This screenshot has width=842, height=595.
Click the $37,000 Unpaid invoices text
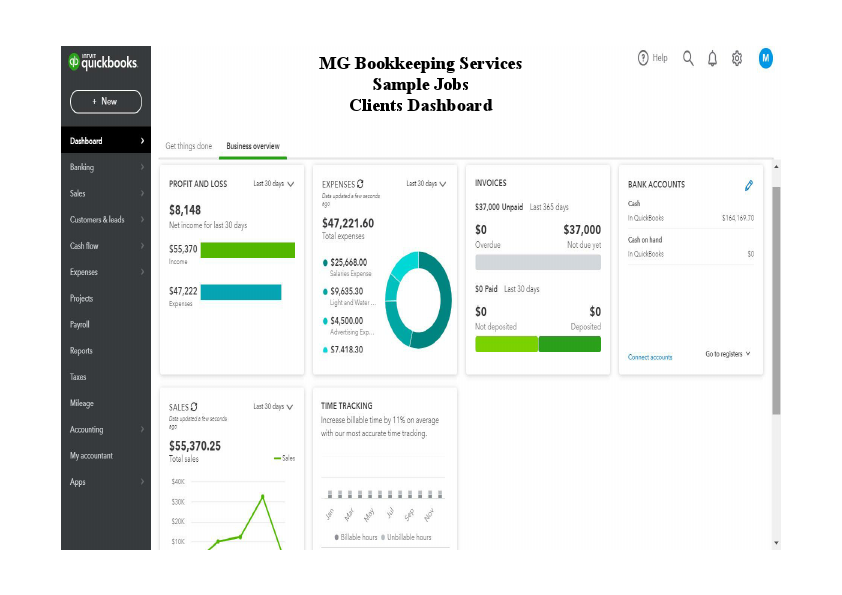pos(499,207)
